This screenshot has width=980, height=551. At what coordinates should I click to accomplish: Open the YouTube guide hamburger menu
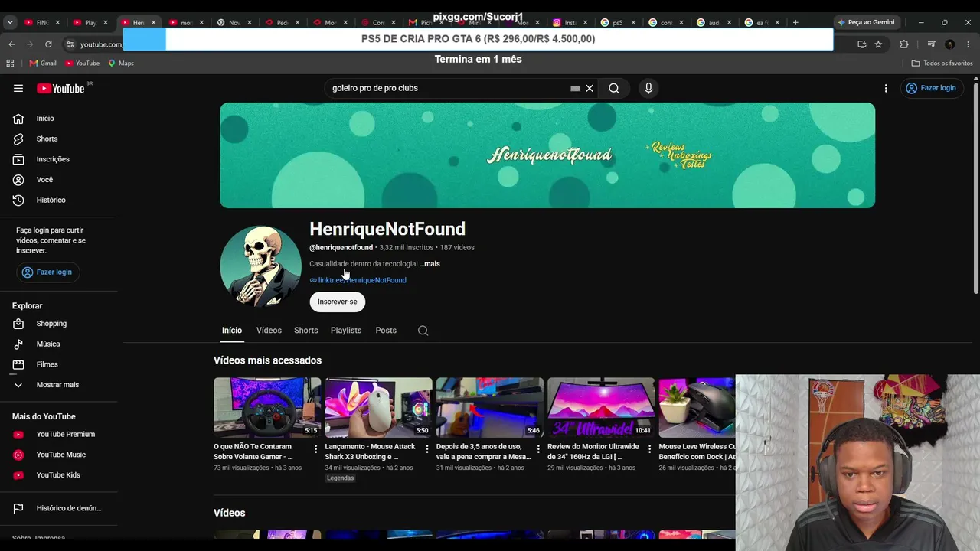[18, 88]
